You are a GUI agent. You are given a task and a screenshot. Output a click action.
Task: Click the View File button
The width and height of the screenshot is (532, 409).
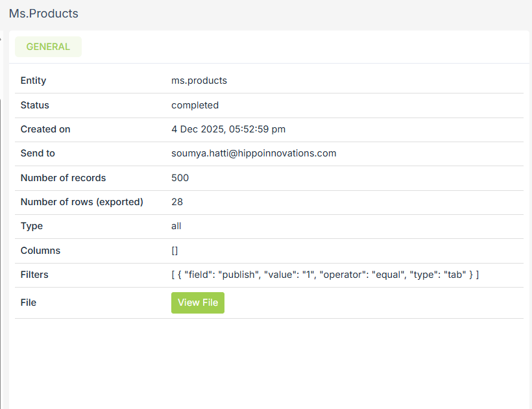(x=197, y=303)
